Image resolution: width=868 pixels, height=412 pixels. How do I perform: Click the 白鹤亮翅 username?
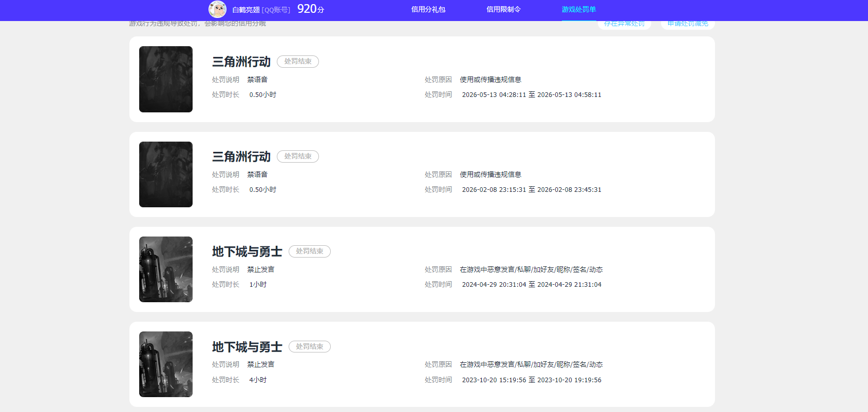click(x=246, y=10)
